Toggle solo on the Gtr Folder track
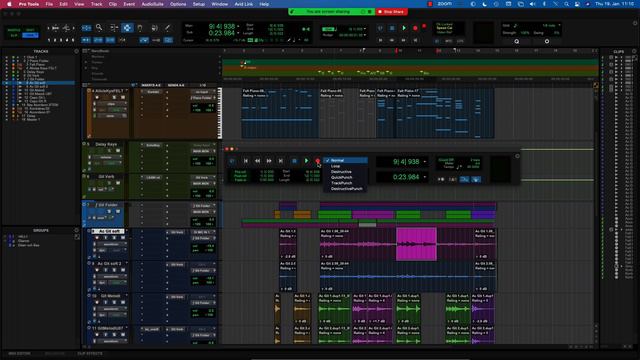Image resolution: width=640 pixels, height=360 pixels. click(109, 211)
